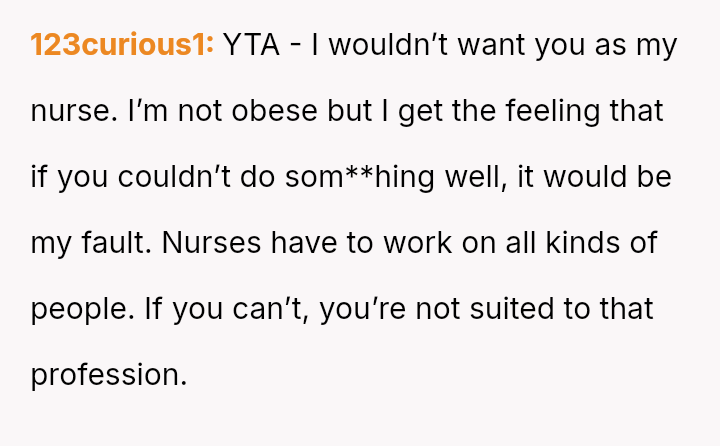The image size is (720, 446).
Task: Open the 123curious1 user profile
Action: click(x=122, y=46)
